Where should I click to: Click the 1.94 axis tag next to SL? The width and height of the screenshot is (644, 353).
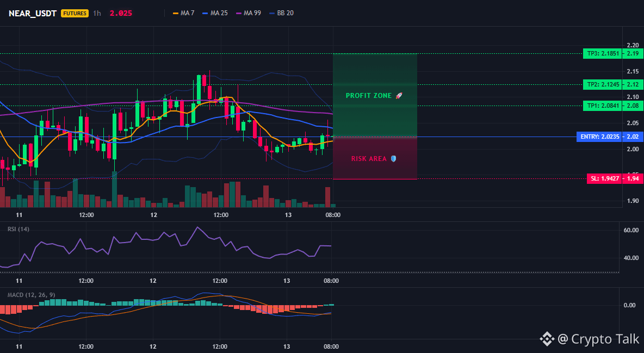point(632,179)
